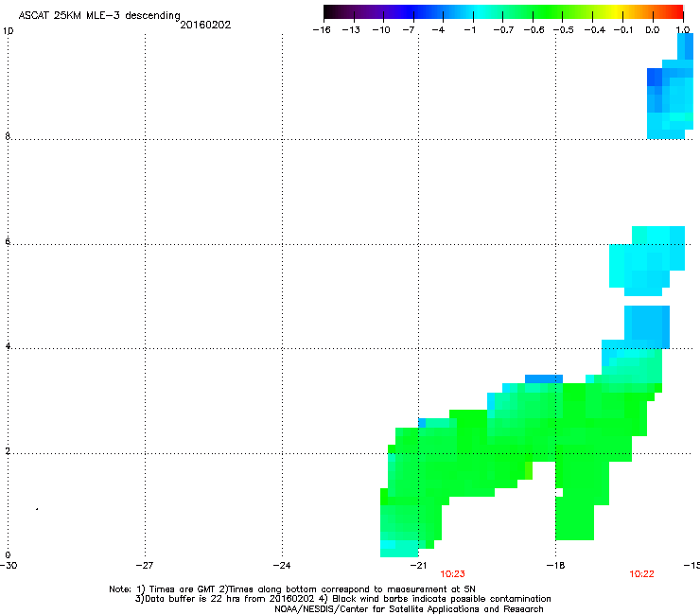Click the red end of the color scale bar

pos(677,12)
